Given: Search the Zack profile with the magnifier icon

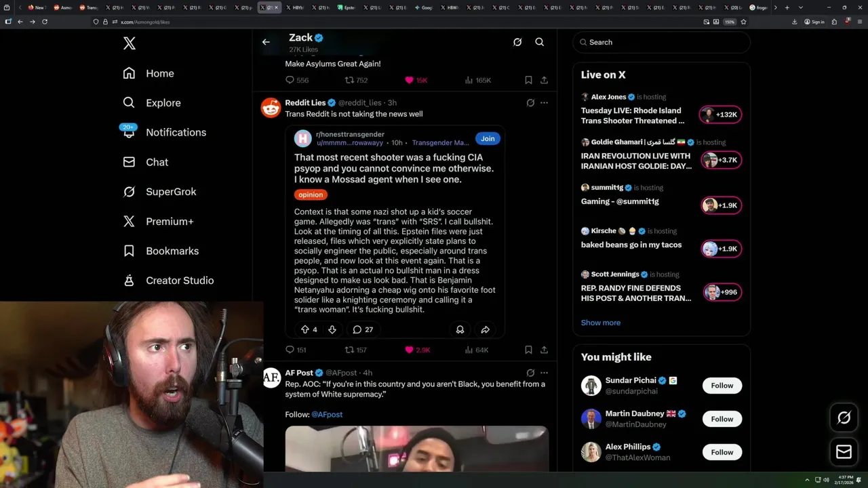Looking at the screenshot, I should (540, 42).
